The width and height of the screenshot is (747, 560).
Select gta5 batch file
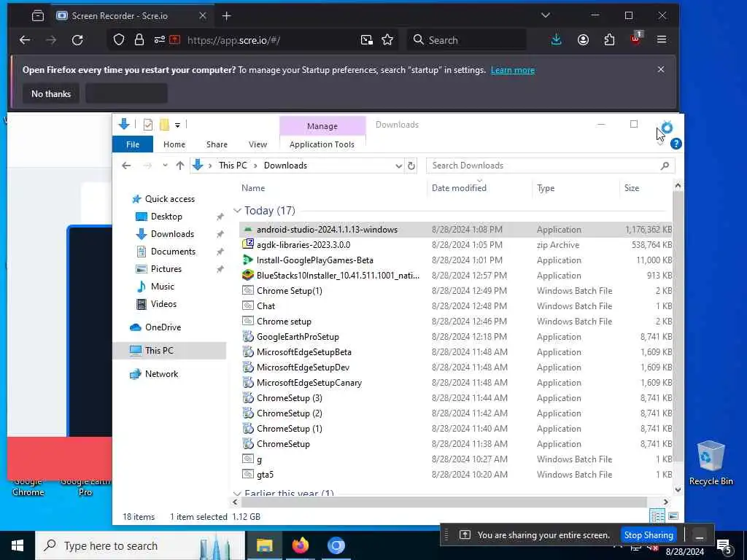pyautogui.click(x=265, y=475)
